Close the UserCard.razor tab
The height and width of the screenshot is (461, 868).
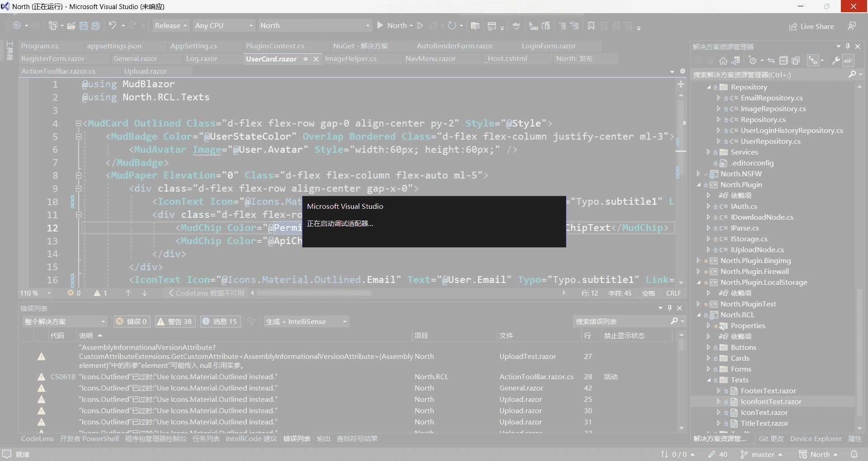(x=316, y=59)
